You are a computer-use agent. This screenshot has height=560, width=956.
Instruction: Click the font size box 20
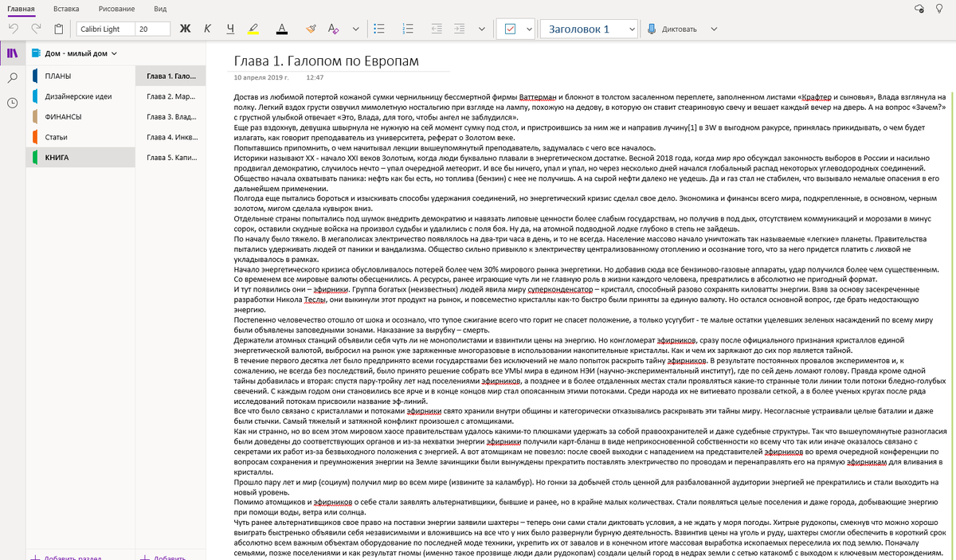(152, 29)
